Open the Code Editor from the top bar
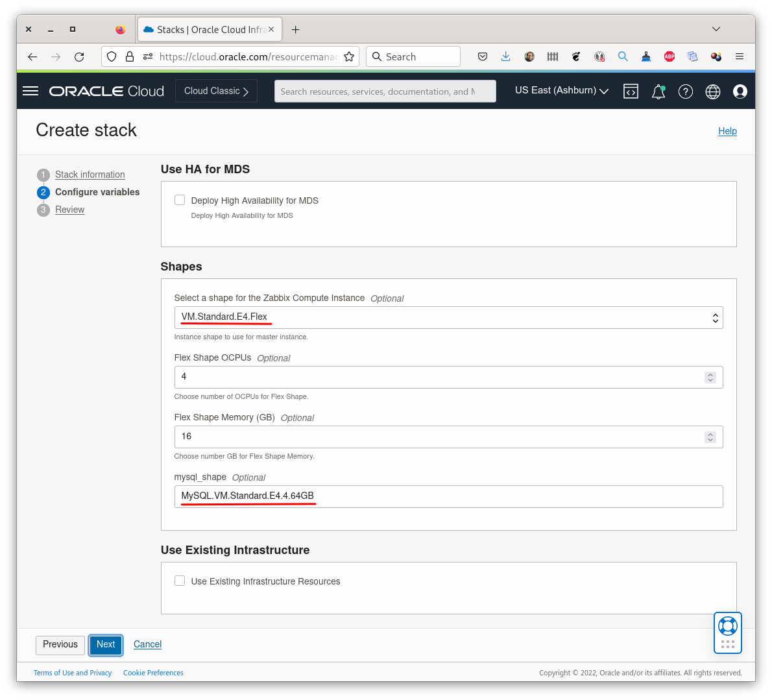Image resolution: width=772 pixels, height=700 pixels. coord(631,91)
